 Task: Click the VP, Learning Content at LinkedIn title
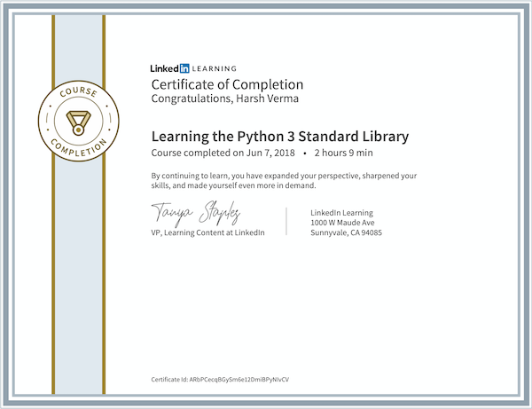[207, 232]
